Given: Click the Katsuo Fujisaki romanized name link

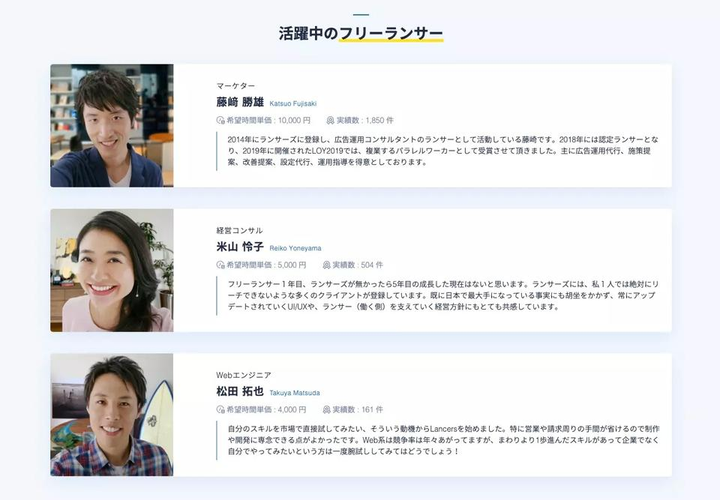Looking at the screenshot, I should tap(293, 104).
